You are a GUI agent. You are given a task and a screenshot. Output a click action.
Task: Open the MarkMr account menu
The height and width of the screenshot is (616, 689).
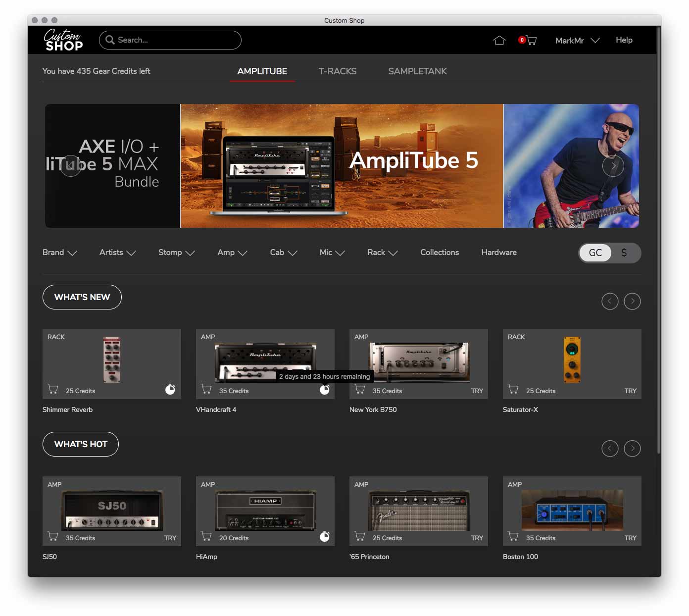pyautogui.click(x=577, y=40)
